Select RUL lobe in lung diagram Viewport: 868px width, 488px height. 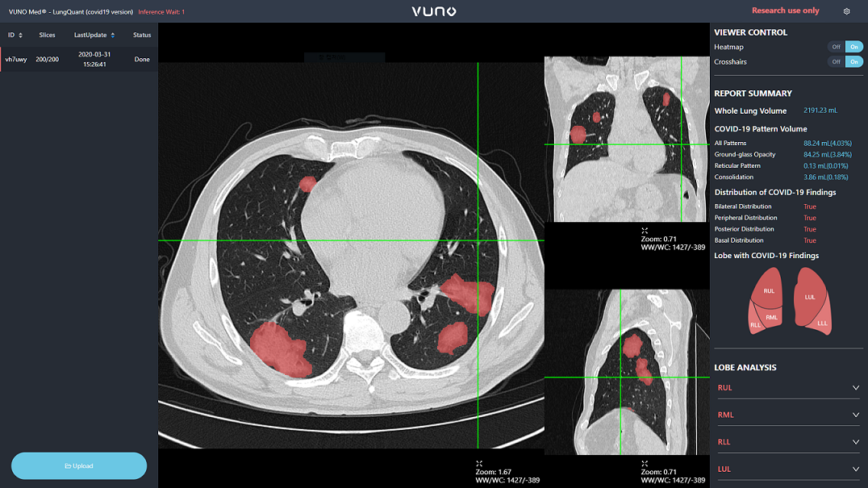tap(769, 291)
